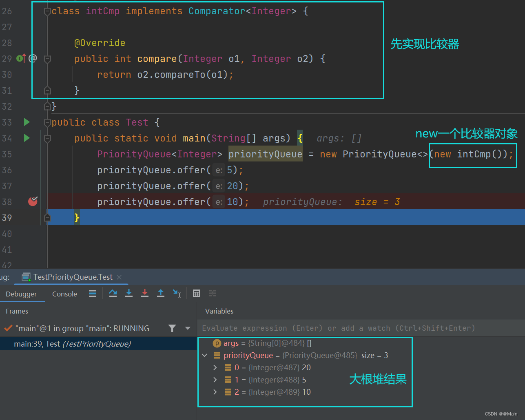Open the Evaluate Expression calculator icon
The height and width of the screenshot is (420, 525).
click(197, 293)
